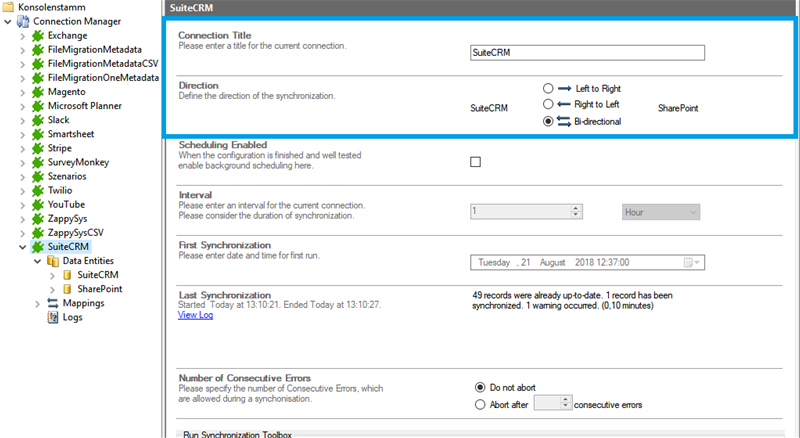Viewport: 800px width, 438px height.
Task: Click the Magento connection icon
Action: pos(39,91)
